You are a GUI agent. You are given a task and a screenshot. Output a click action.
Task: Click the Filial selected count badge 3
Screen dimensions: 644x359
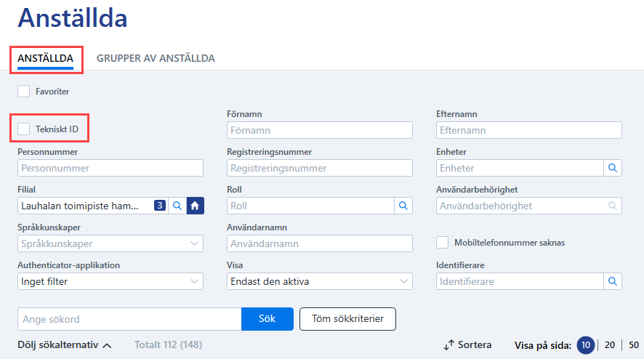tap(160, 206)
